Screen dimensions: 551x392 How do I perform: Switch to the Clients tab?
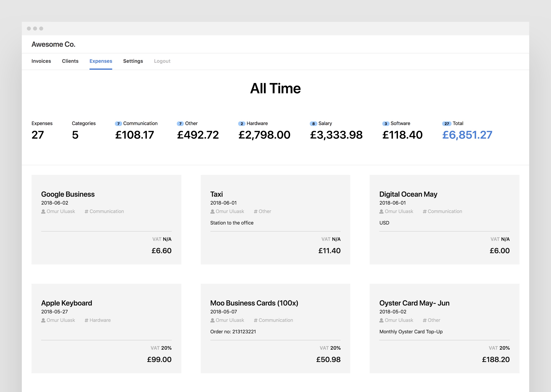click(x=70, y=61)
